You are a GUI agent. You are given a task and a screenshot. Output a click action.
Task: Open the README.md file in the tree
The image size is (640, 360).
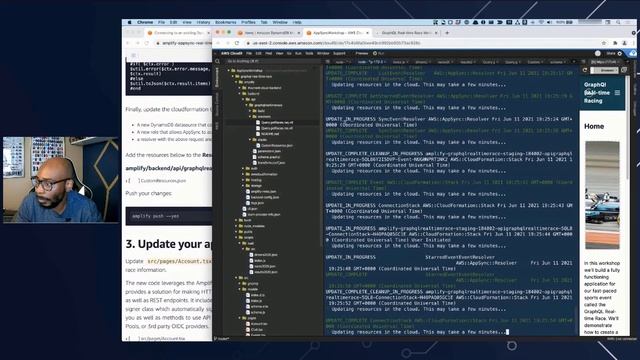coord(270,134)
